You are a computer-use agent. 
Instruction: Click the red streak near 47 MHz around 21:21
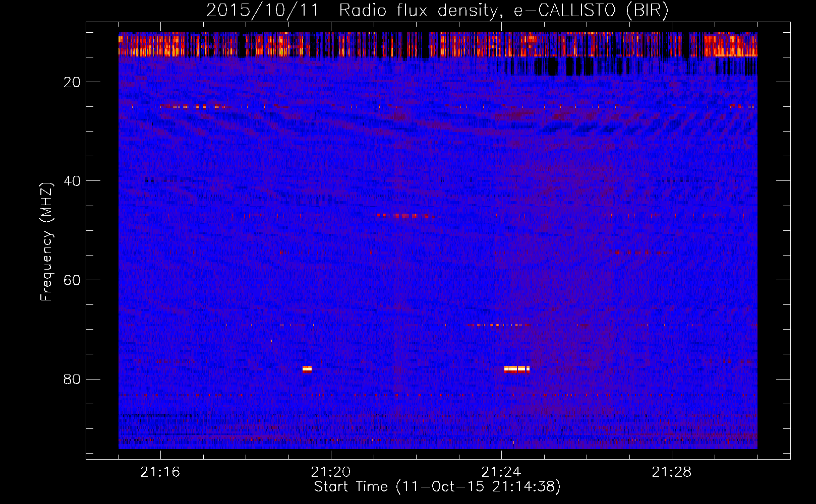[401, 215]
